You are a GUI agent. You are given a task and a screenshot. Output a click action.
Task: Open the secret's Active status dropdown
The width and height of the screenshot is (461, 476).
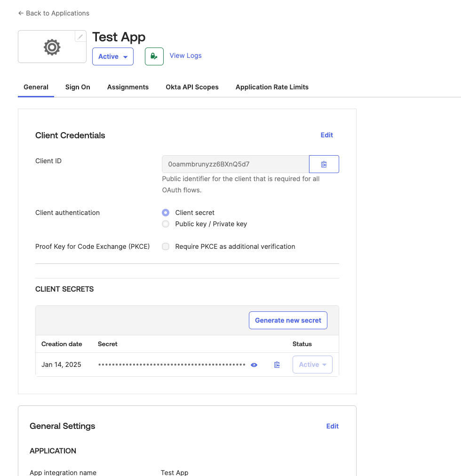pos(312,365)
